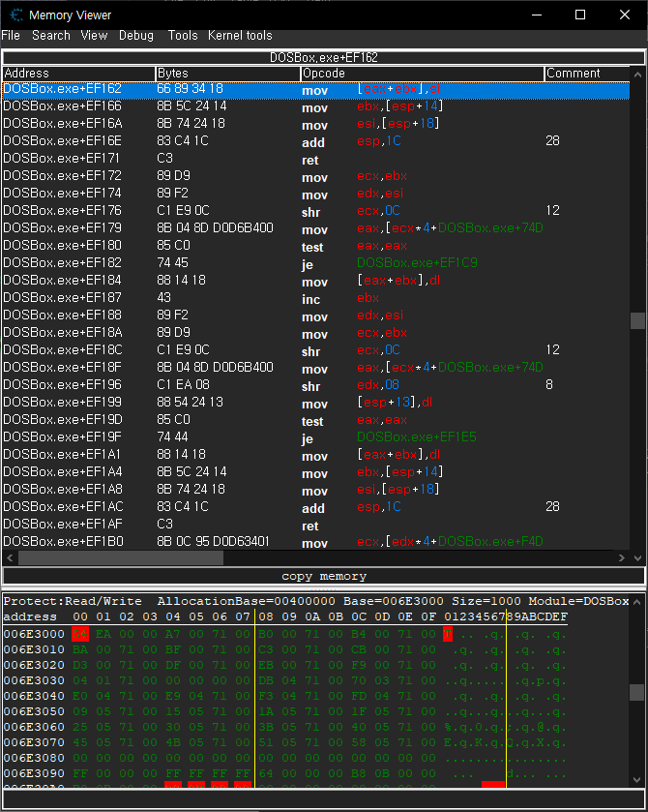Viewport: 648px width, 812px height.
Task: Select the add esp row at DOSBox.exe+EF1AC
Action: (315, 507)
